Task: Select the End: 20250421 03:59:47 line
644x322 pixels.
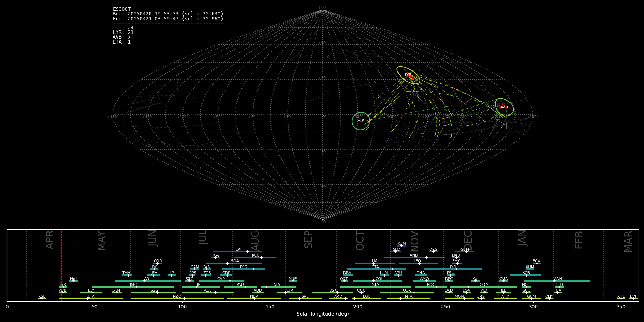Action: click(x=168, y=19)
